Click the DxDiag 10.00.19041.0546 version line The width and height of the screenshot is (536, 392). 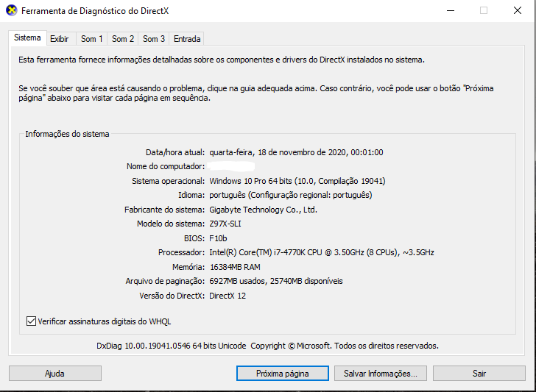coord(267,346)
